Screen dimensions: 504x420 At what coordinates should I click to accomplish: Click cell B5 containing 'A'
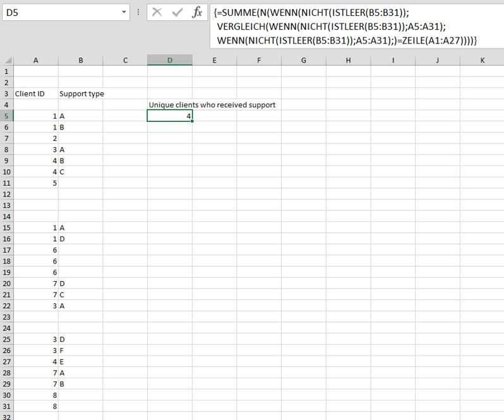pyautogui.click(x=81, y=116)
